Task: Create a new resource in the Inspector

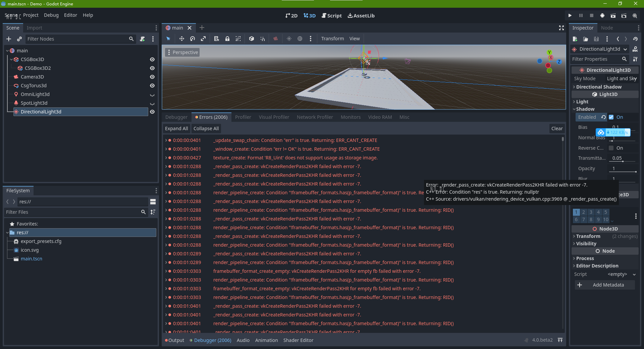Action: point(575,39)
